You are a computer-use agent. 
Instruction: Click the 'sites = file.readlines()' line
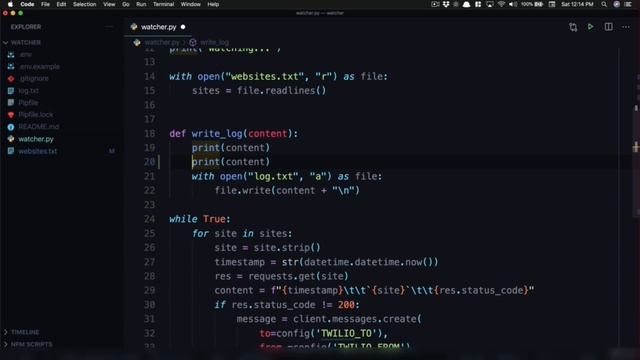(259, 90)
